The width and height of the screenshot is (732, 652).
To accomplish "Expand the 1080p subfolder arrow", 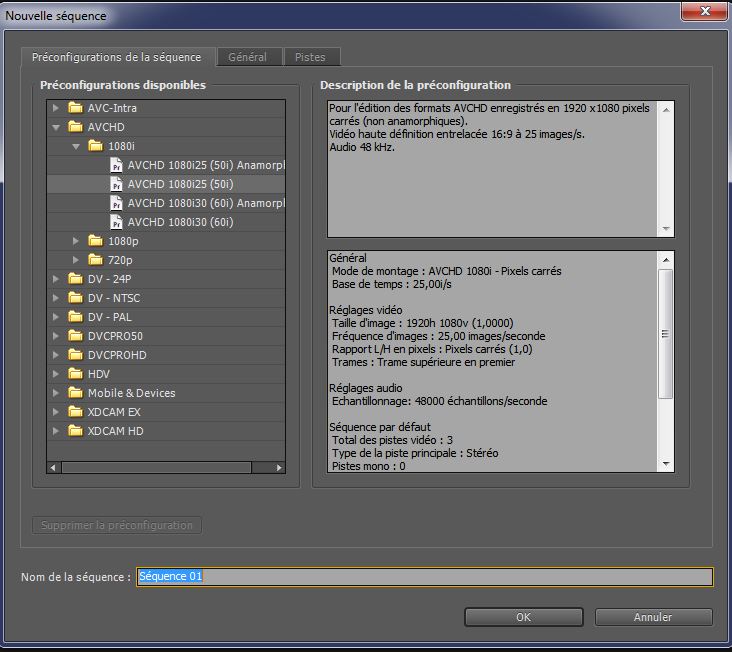I will (76, 241).
